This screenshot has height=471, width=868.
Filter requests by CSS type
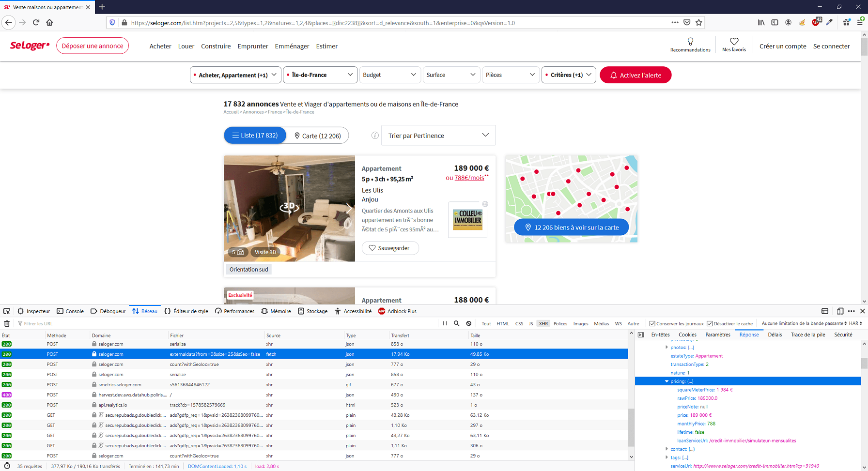pyautogui.click(x=519, y=323)
